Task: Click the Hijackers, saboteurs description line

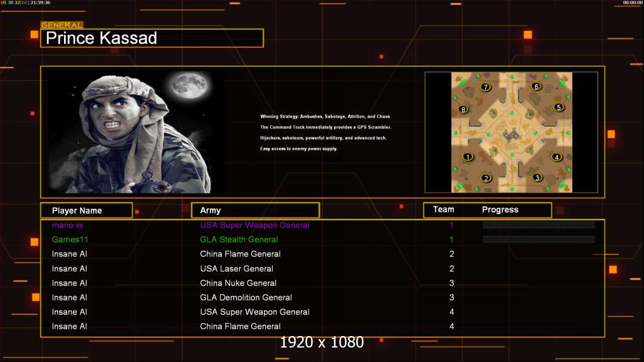Action: [323, 138]
